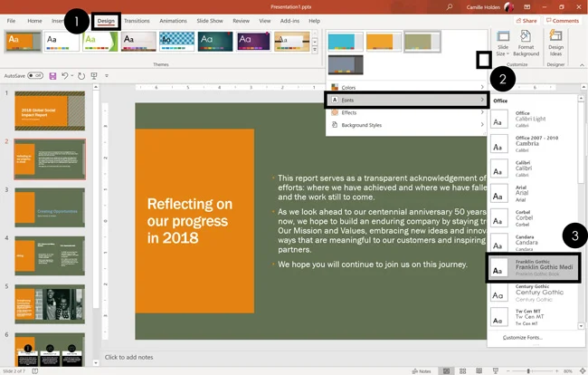Viewport: 588px width, 375px height.
Task: Click fit slide to window icon
Action: click(583, 370)
